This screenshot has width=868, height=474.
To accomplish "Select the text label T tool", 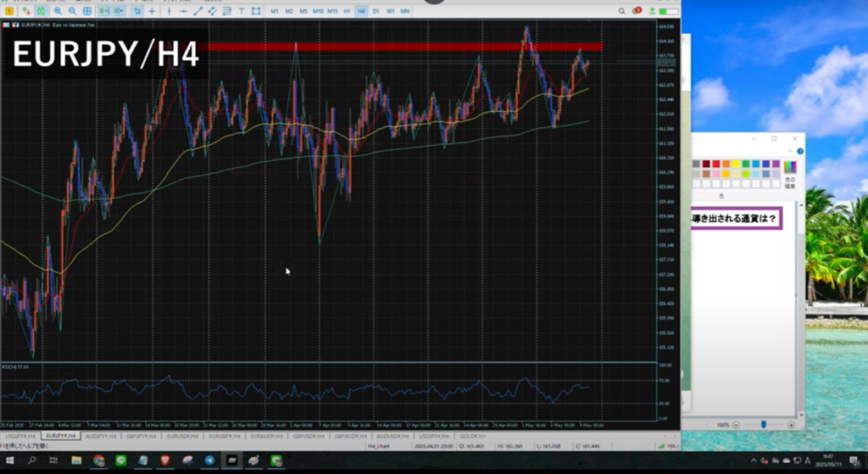I will (x=242, y=11).
